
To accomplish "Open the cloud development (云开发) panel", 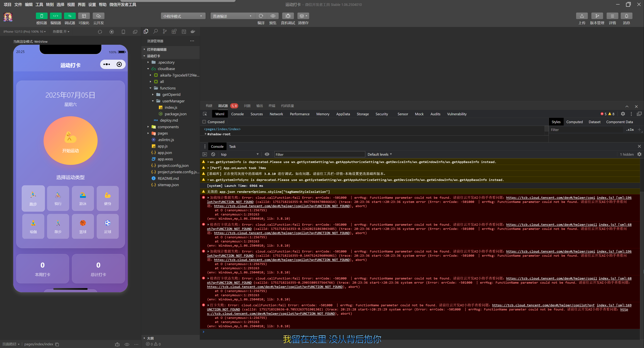I will click(x=98, y=16).
